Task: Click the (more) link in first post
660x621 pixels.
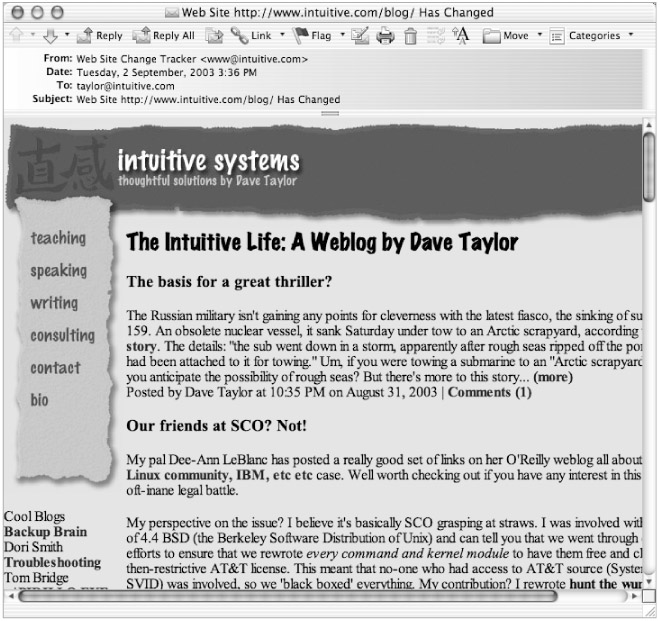Action: tap(553, 379)
